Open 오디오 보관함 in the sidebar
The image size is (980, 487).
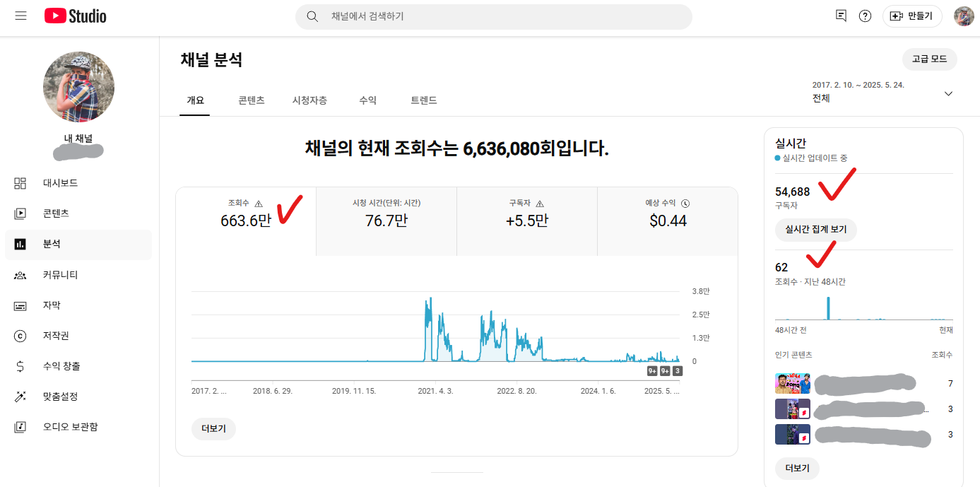tap(78, 427)
